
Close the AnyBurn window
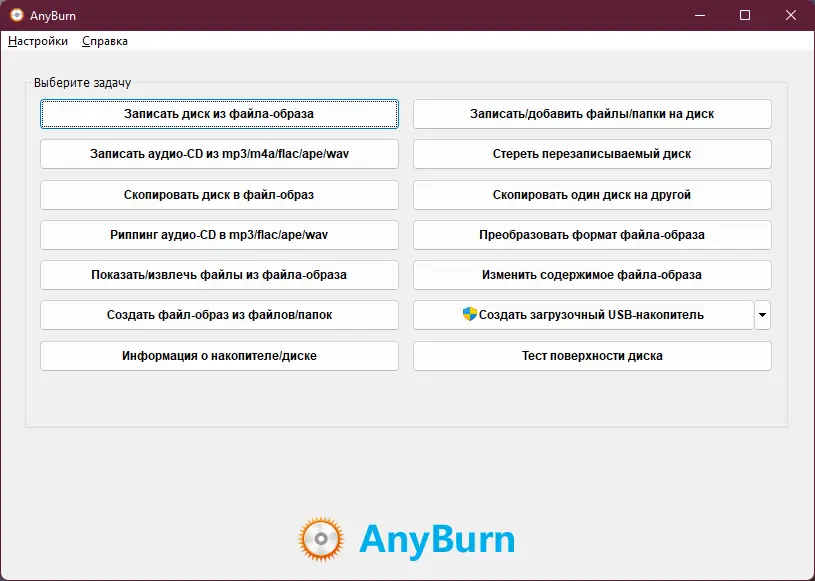pyautogui.click(x=791, y=15)
